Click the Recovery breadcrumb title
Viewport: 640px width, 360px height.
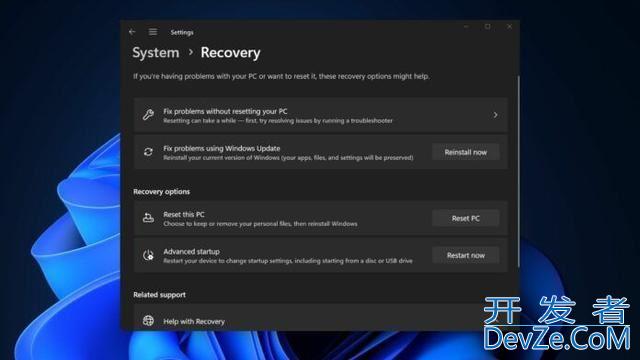pos(231,53)
